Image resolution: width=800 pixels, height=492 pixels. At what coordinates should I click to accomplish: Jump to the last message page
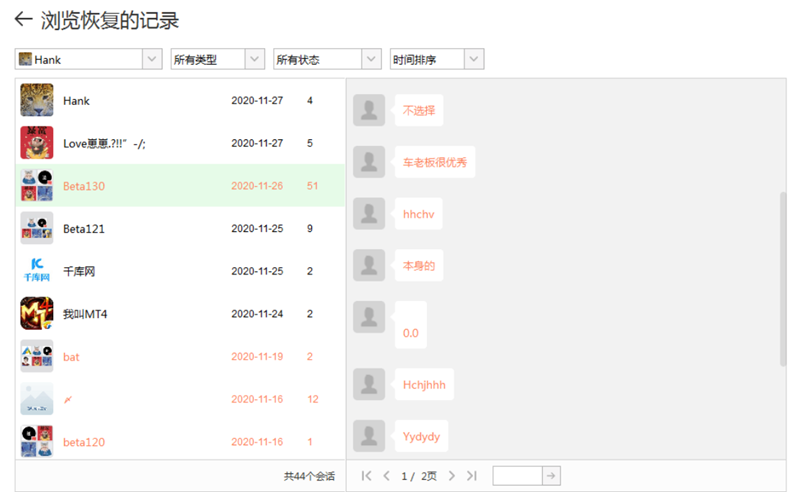[472, 476]
